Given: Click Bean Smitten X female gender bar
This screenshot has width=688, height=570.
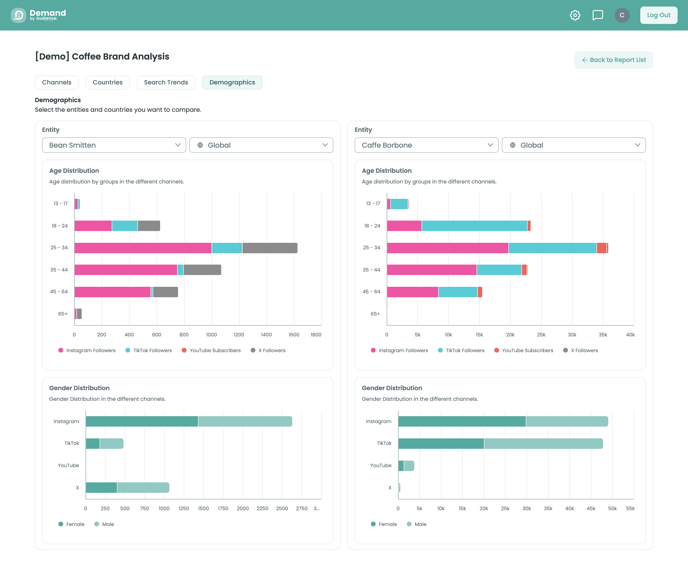Looking at the screenshot, I should [x=101, y=488].
